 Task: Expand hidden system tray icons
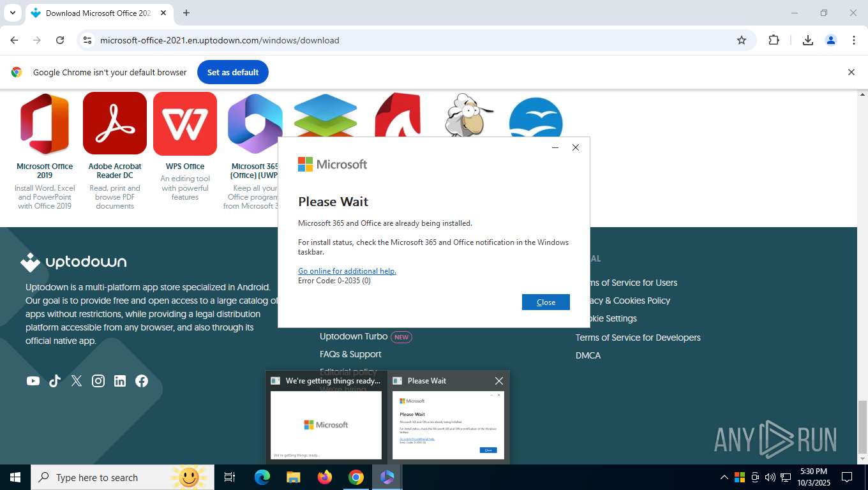[x=724, y=477]
